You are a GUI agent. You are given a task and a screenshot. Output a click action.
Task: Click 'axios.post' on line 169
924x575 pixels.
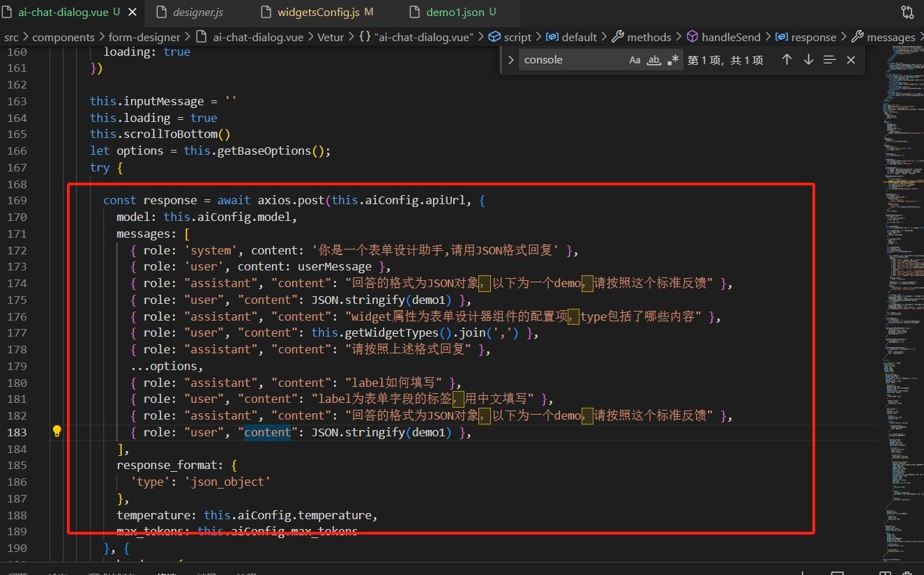click(291, 200)
